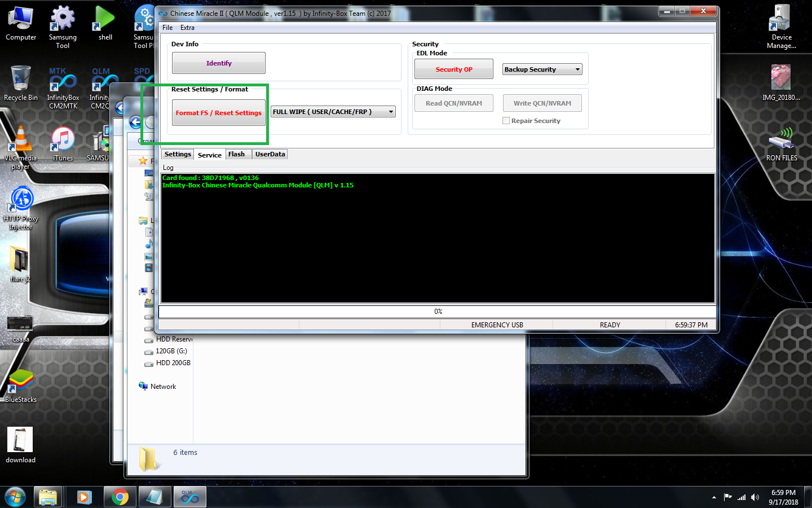Open the Computer desktop icon
The image size is (812, 508).
[x=21, y=24]
